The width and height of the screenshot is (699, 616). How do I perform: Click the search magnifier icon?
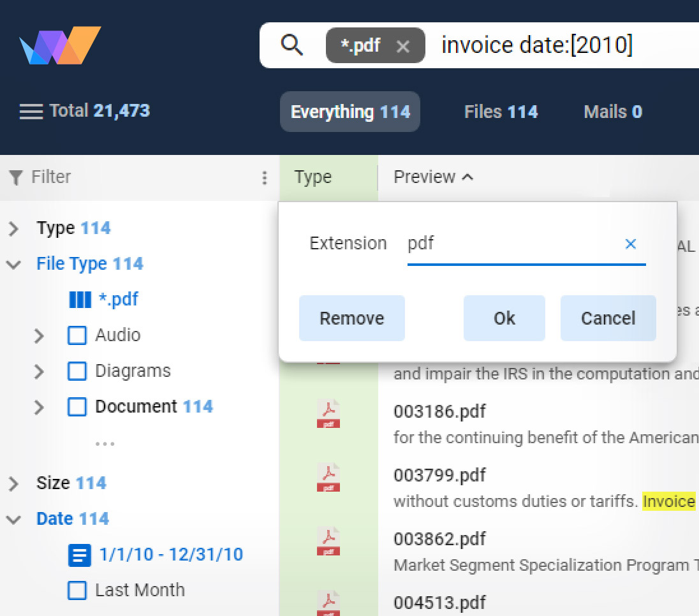(x=292, y=45)
